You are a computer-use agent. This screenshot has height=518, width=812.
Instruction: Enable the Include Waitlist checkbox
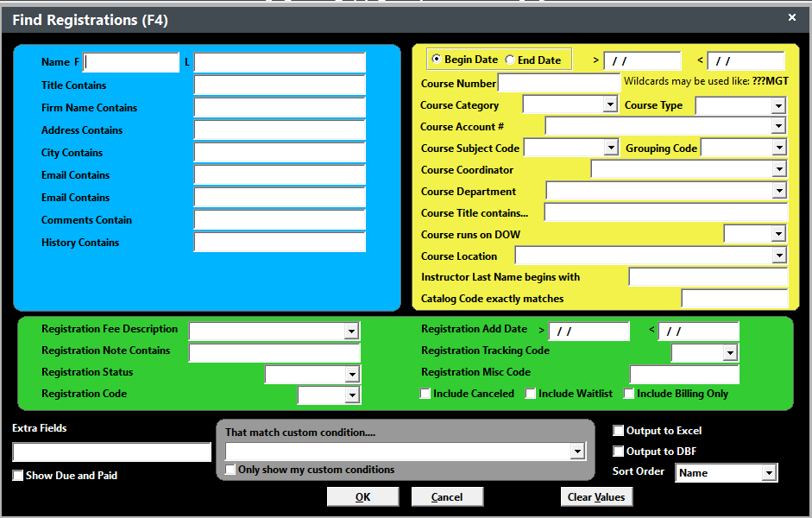530,394
